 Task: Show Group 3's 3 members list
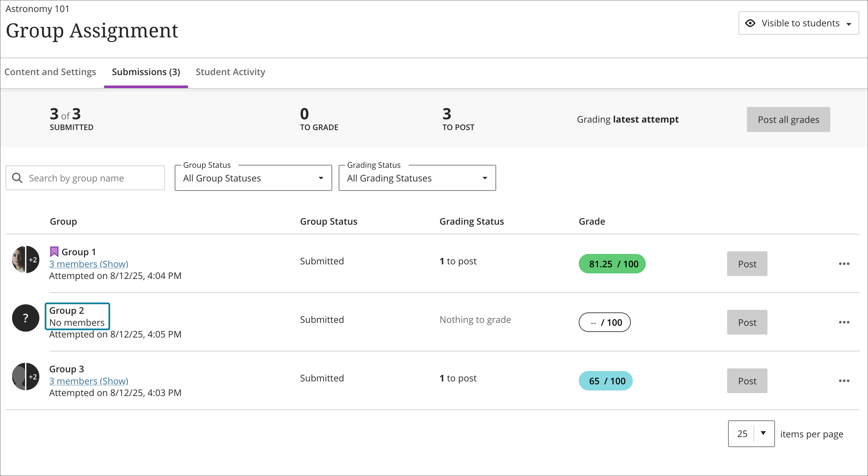pyautogui.click(x=89, y=381)
